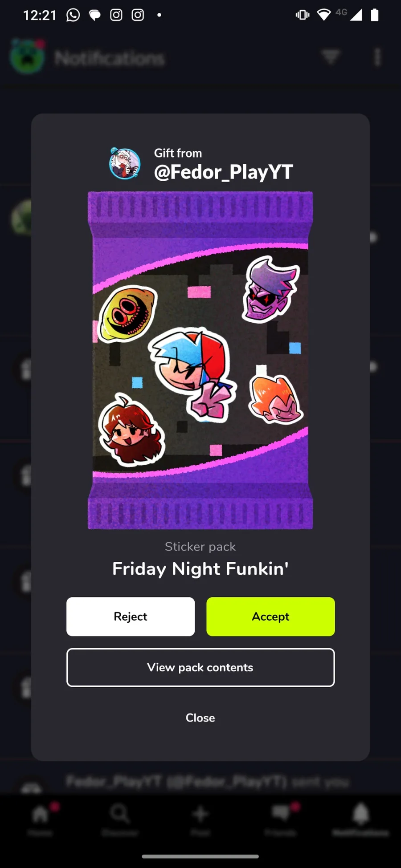The image size is (401, 868).
Task: Tap the Notifications bell icon
Action: click(x=361, y=814)
